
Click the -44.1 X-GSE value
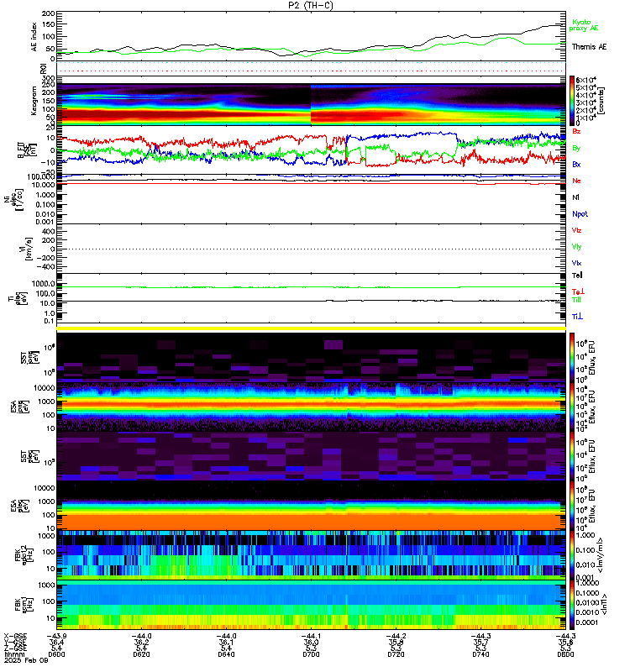310,636
